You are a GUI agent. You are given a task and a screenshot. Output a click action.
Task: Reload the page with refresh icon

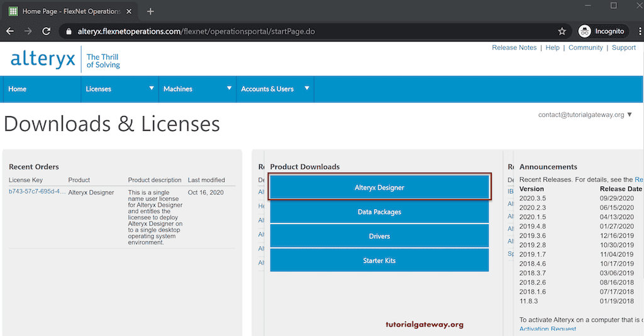[46, 31]
